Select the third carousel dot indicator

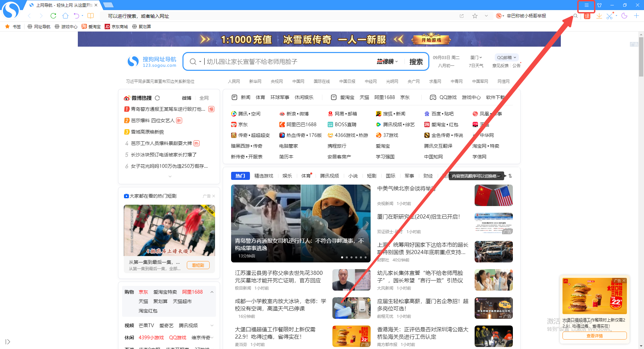[x=351, y=257]
